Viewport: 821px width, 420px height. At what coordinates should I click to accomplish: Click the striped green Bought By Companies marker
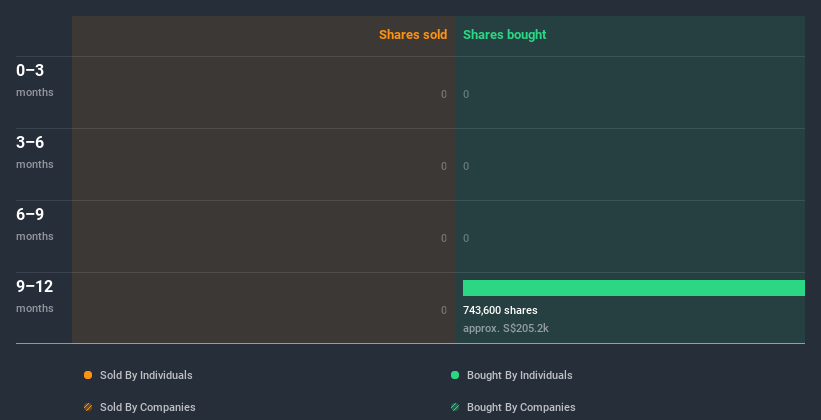455,407
